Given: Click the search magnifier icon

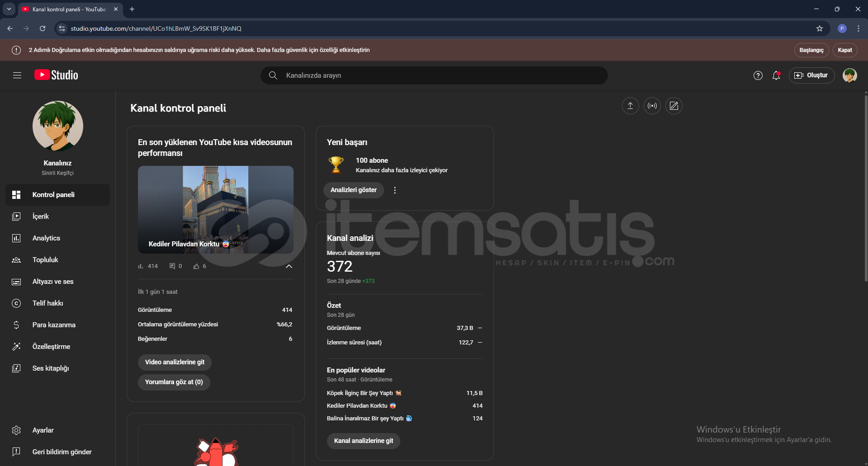Looking at the screenshot, I should point(273,75).
